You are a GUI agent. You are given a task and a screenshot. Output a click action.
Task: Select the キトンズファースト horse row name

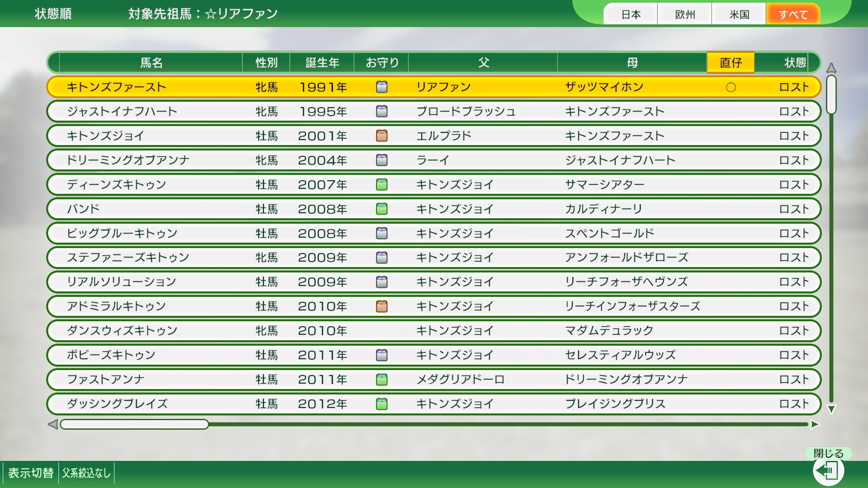tap(117, 87)
